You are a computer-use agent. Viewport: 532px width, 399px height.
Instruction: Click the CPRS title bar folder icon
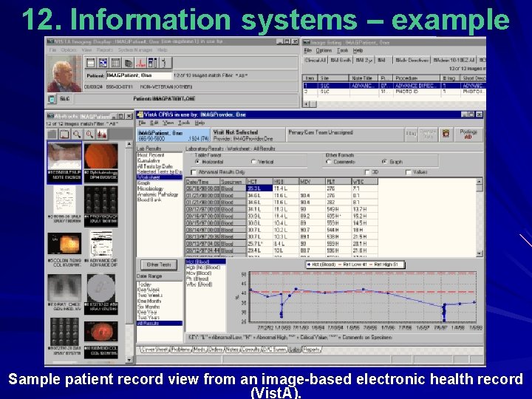click(140, 115)
